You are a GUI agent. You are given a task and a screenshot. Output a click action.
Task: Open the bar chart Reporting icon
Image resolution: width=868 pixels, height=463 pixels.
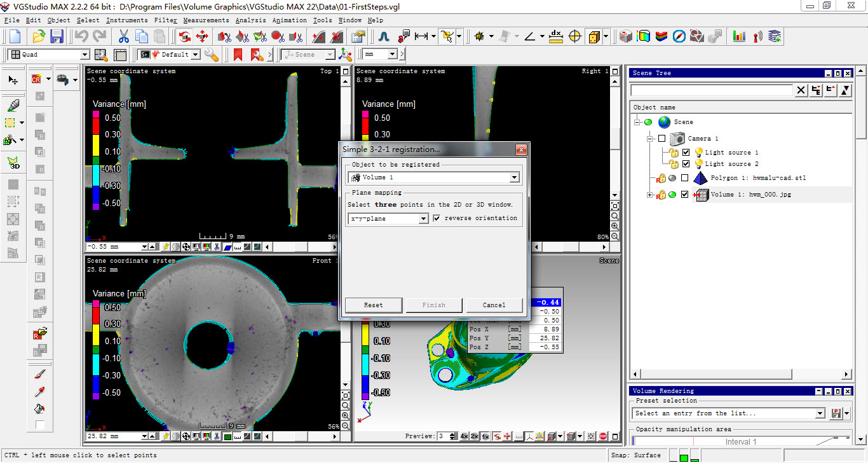click(739, 36)
